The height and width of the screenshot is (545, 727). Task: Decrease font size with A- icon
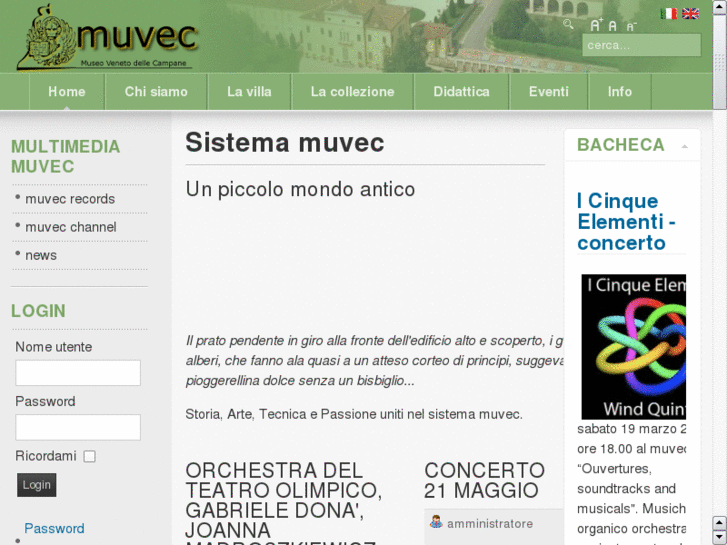631,27
